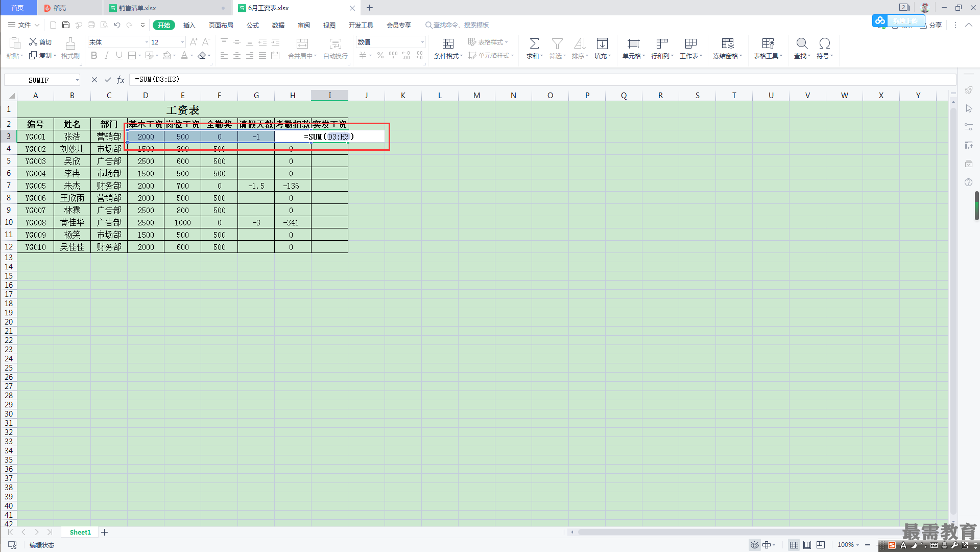Expand the Name Box SUMIF dropdown

pos(77,80)
